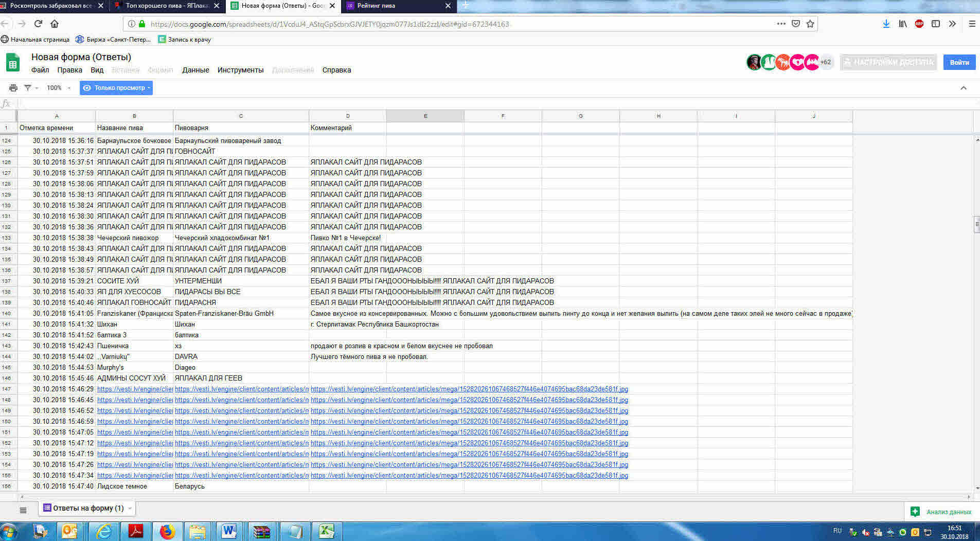Select the cell Барнаульское бочковое
The image size is (980, 541).
[134, 141]
